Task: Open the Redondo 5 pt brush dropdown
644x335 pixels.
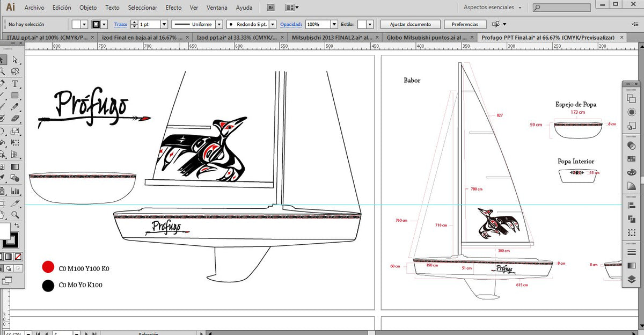Action: tap(272, 24)
